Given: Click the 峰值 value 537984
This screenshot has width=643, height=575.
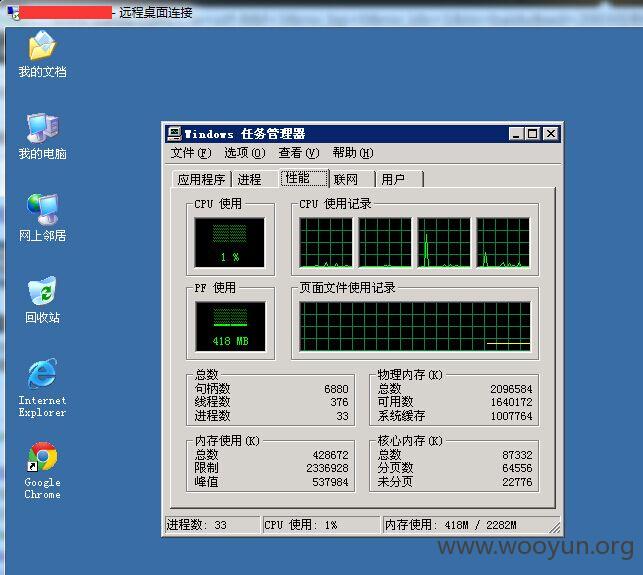Looking at the screenshot, I should click(330, 482).
